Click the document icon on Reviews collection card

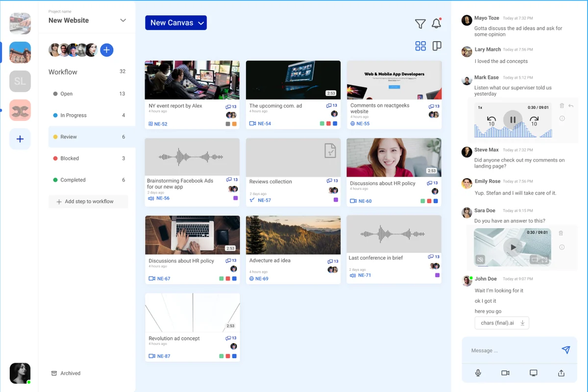click(330, 151)
